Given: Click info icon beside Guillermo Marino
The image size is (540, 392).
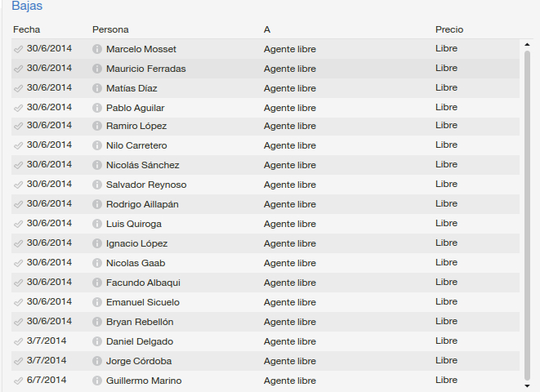Looking at the screenshot, I should click(x=97, y=381).
